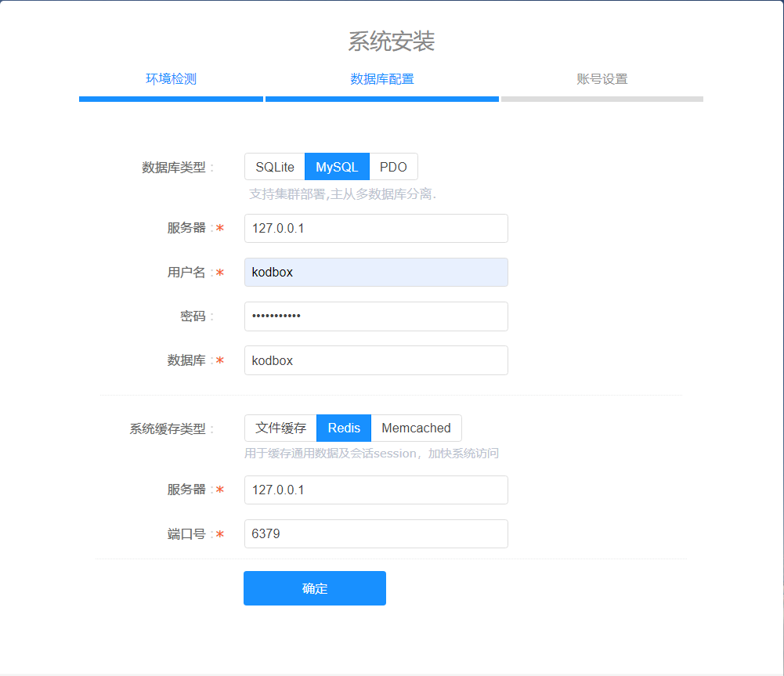The image size is (784, 676).
Task: Select MySQL database type
Action: (x=337, y=167)
